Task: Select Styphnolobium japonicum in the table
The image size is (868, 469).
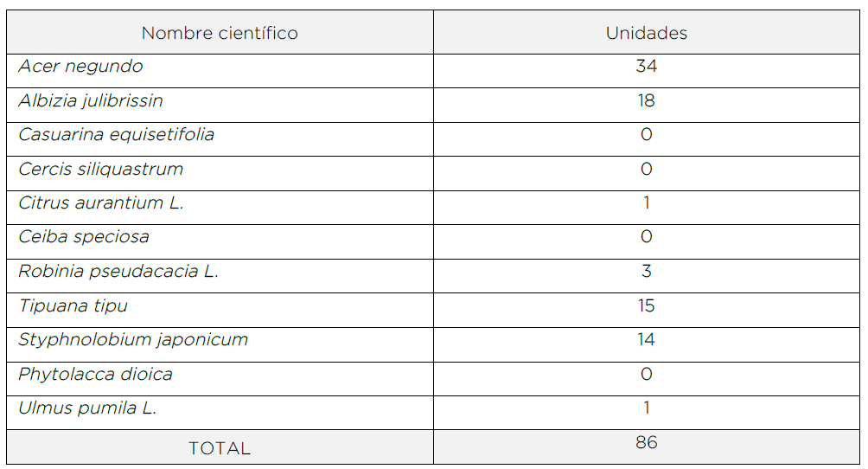Action: click(133, 340)
